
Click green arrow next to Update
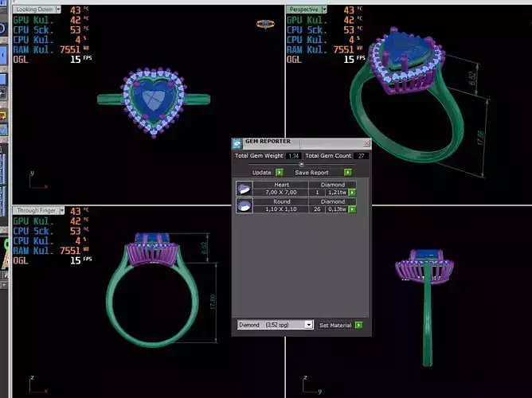pos(280,173)
